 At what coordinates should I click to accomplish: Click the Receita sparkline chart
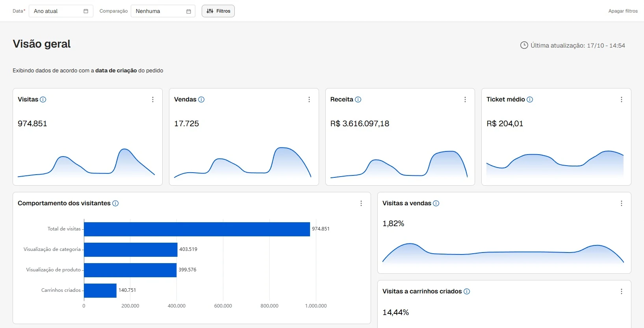tap(399, 164)
